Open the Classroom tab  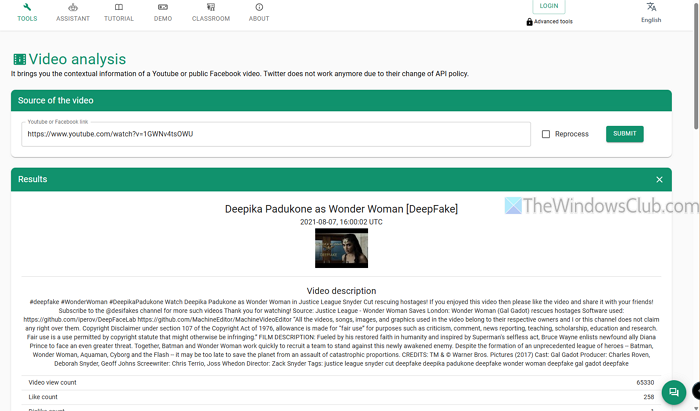click(211, 12)
